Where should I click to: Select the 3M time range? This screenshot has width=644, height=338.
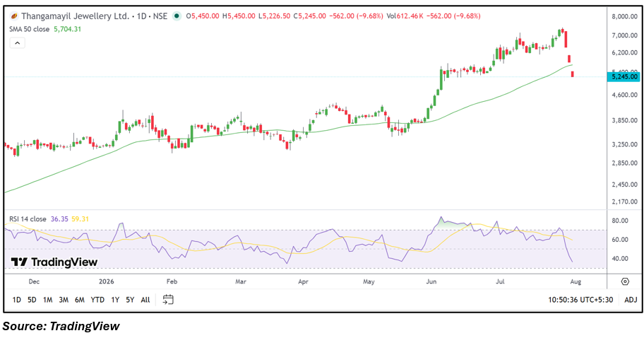(x=64, y=300)
